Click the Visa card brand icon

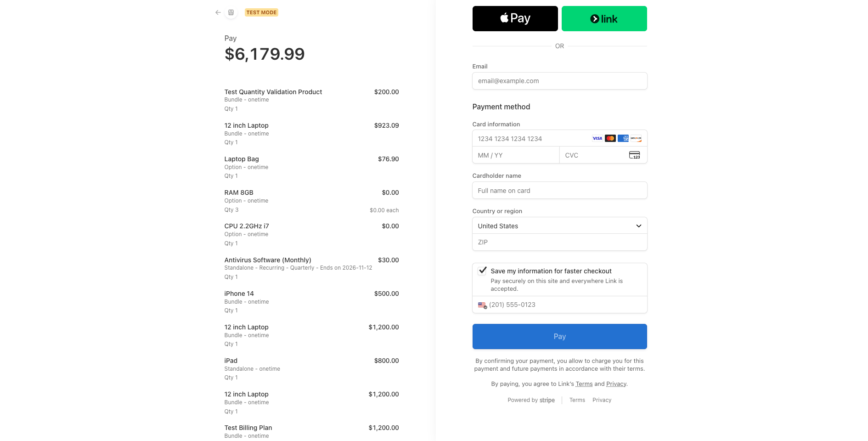pyautogui.click(x=597, y=138)
